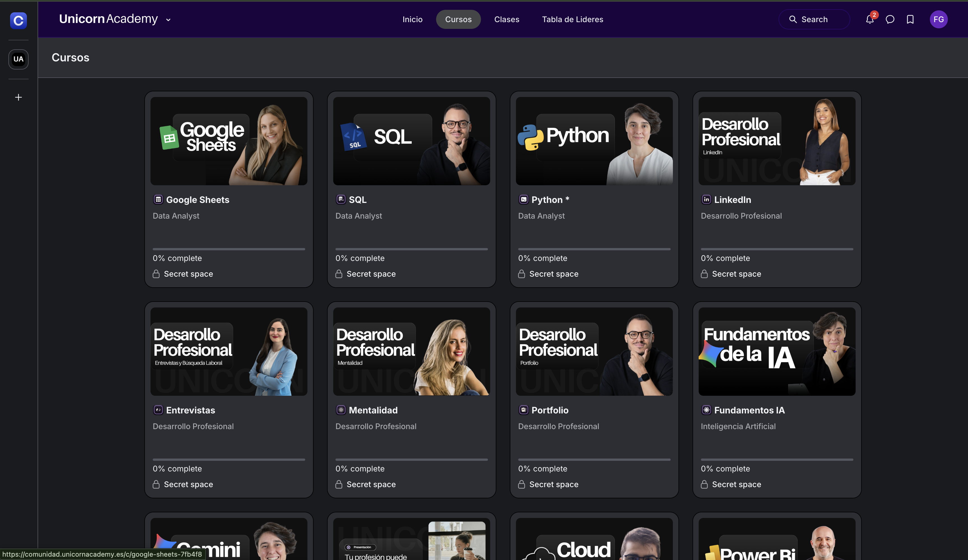Screen dimensions: 968x560
Task: Switch to the Clases tab
Action: pos(507,19)
